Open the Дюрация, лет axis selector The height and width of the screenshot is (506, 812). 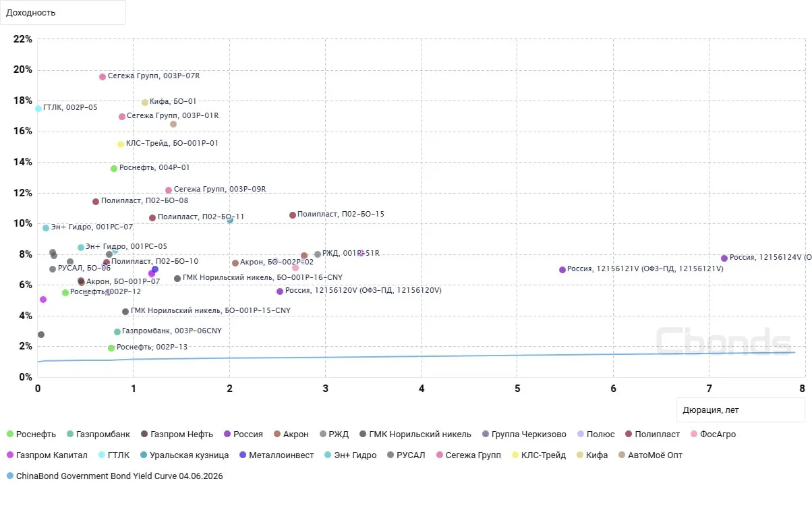[741, 410]
